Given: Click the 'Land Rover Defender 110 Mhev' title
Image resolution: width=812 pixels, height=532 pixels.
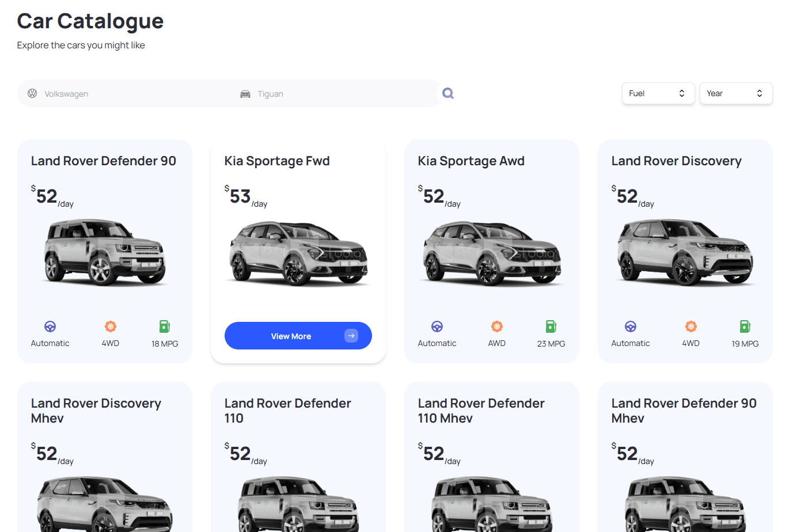Looking at the screenshot, I should tap(481, 411).
